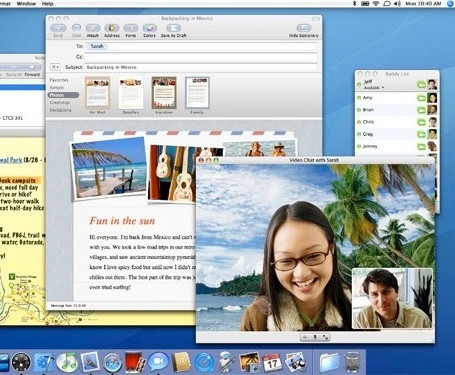Screen dimensions: 455x375
Task: Click Jeff's own video camera icon
Action: pyautogui.click(x=422, y=84)
